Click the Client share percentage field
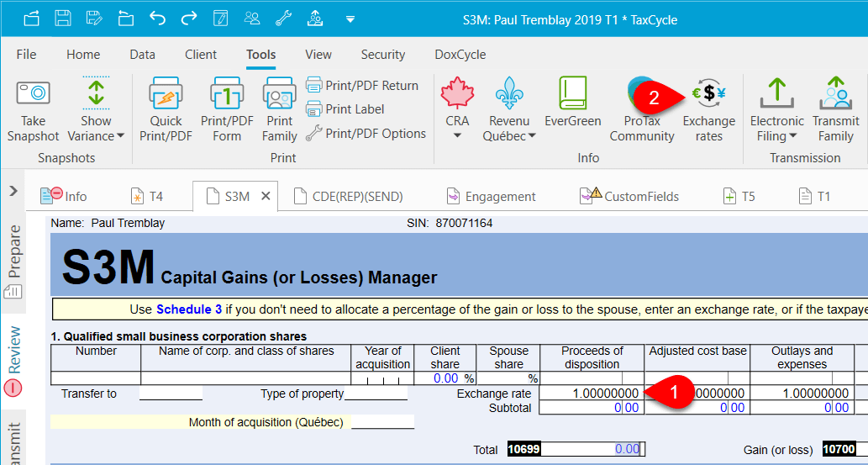Viewport: 868px width, 465px height. pos(445,378)
